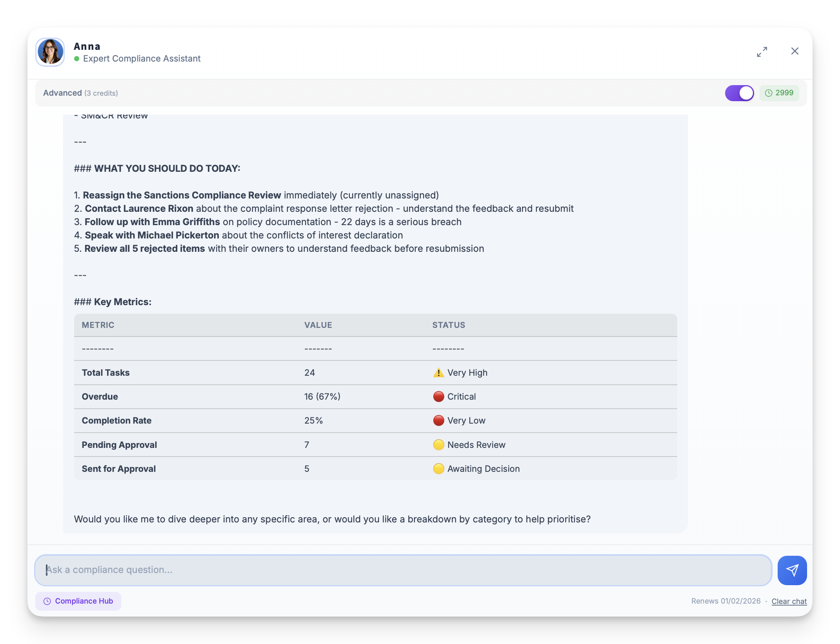Image resolution: width=840 pixels, height=644 pixels.
Task: Click Anna's profile avatar
Action: pyautogui.click(x=50, y=52)
